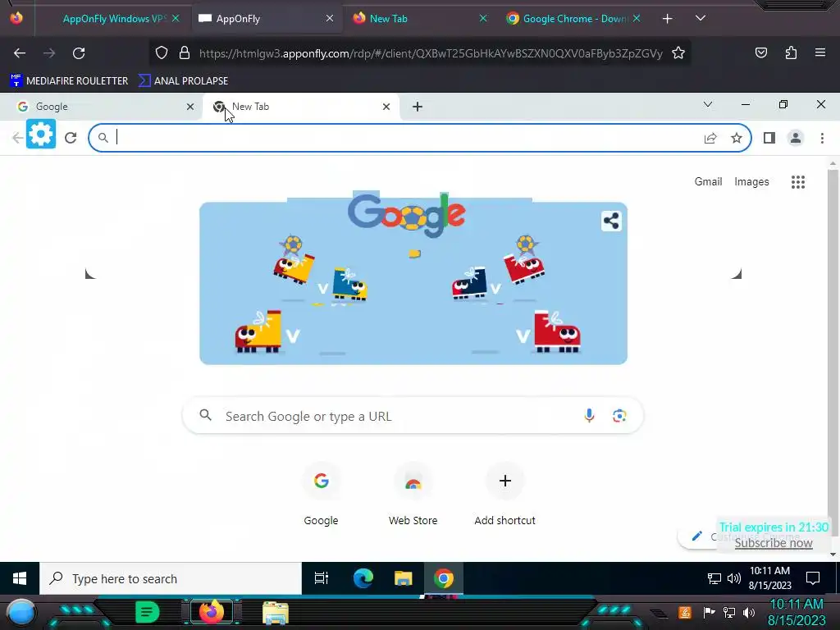Switch to Chrome Google tab
Screen dimensions: 840x630
[x=102, y=107]
